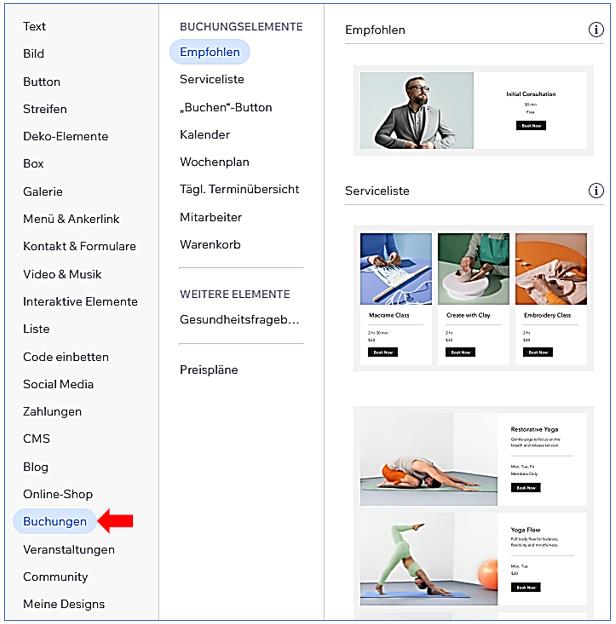Open the Kalender booking element
The width and height of the screenshot is (616, 624).
tap(205, 134)
